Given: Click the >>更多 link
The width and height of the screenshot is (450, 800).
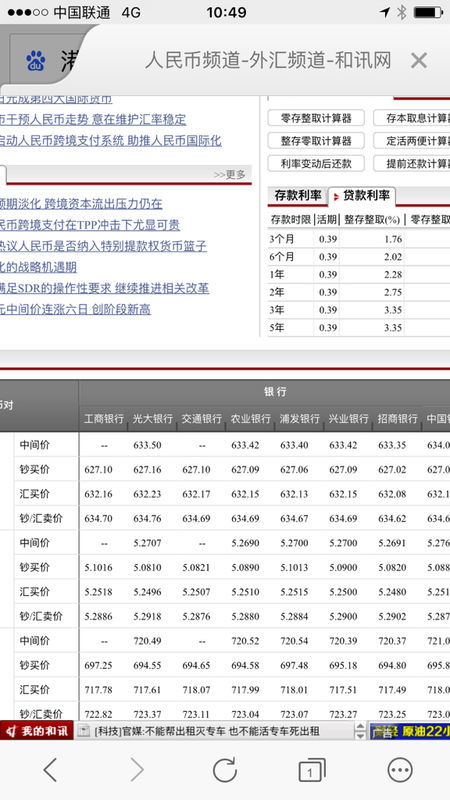Looking at the screenshot, I should pos(230,174).
